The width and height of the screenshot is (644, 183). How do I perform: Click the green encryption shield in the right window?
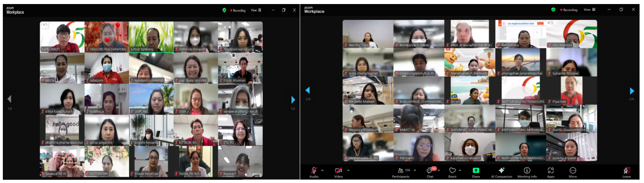(x=553, y=10)
